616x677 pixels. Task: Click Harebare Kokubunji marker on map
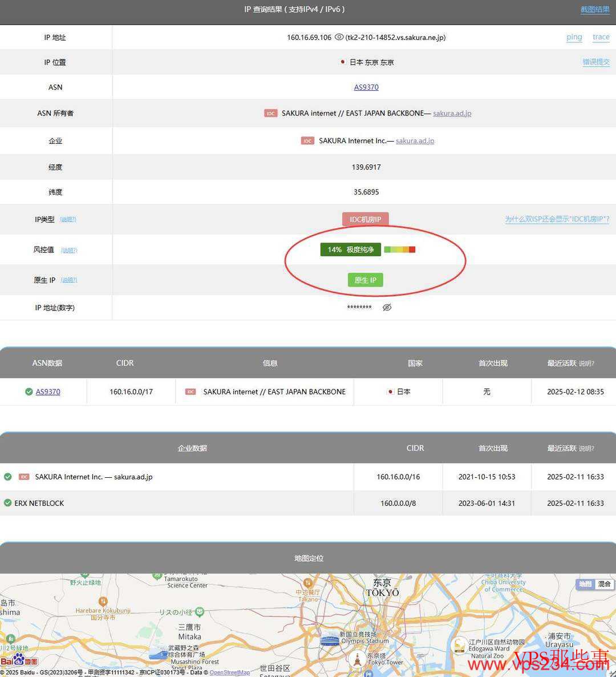point(103,601)
